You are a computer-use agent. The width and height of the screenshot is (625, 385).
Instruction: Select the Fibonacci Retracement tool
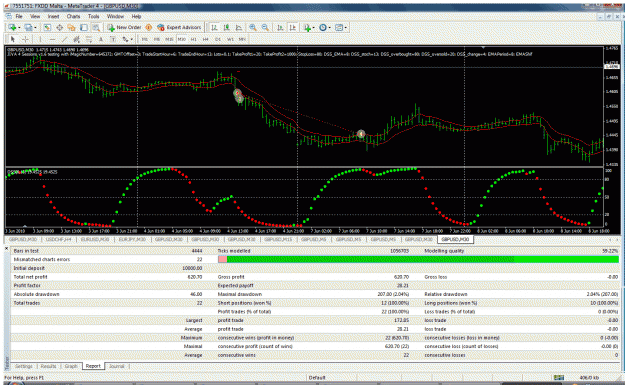[x=88, y=39]
